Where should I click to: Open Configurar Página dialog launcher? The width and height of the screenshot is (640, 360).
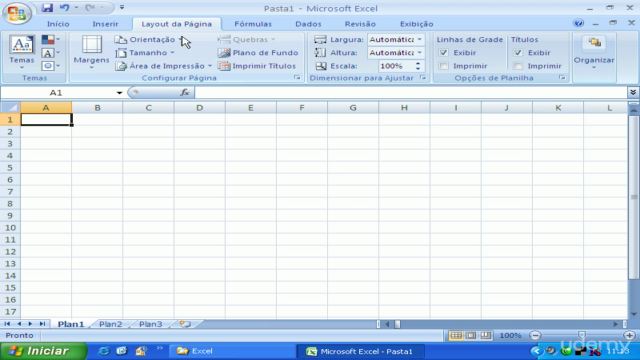(297, 78)
